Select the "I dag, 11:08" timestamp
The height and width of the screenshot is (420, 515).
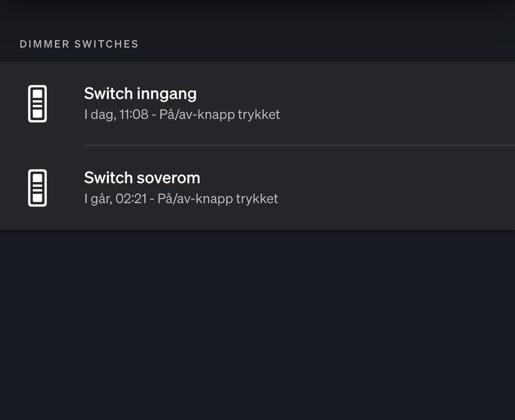tap(116, 115)
